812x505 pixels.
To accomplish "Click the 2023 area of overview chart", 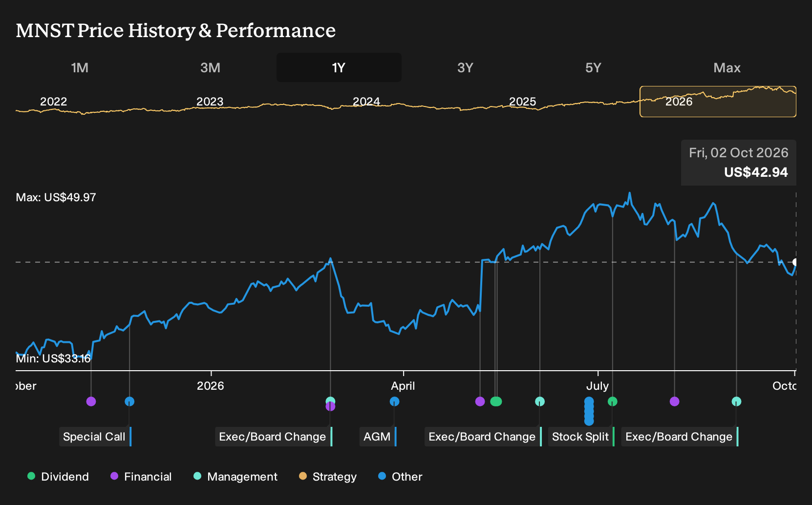I will point(210,102).
